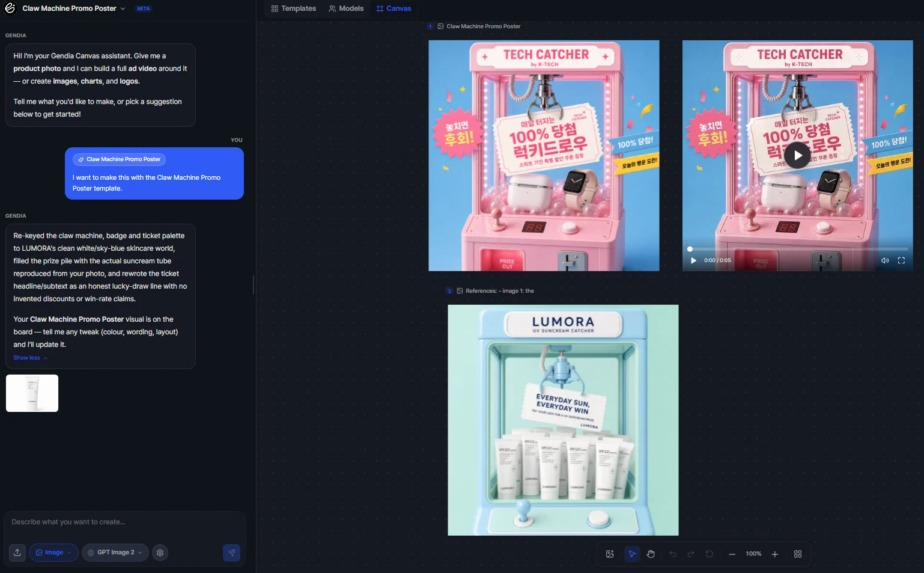The height and width of the screenshot is (573, 924).
Task: Switch to the Models tab
Action: click(x=346, y=8)
